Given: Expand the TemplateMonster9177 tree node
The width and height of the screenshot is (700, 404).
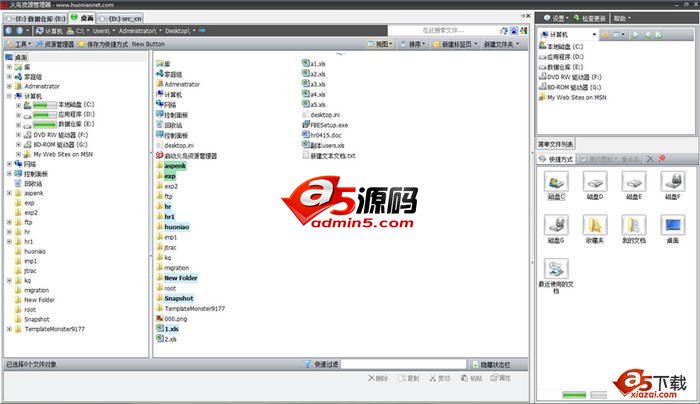Looking at the screenshot, I should click(x=9, y=329).
